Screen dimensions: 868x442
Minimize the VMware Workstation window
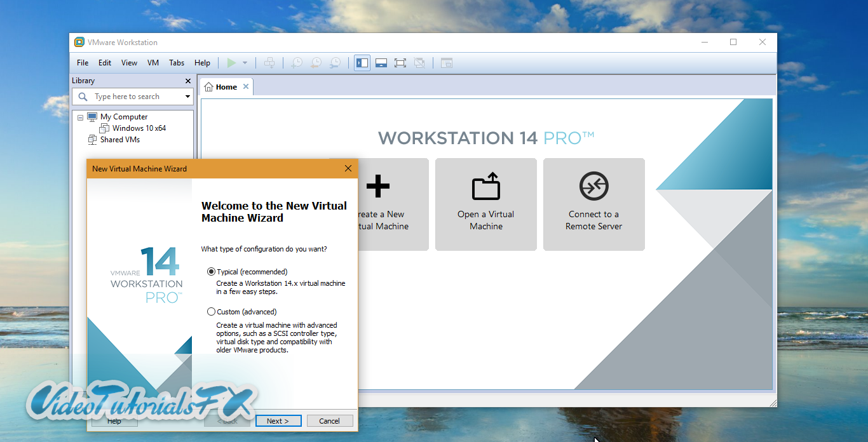704,43
